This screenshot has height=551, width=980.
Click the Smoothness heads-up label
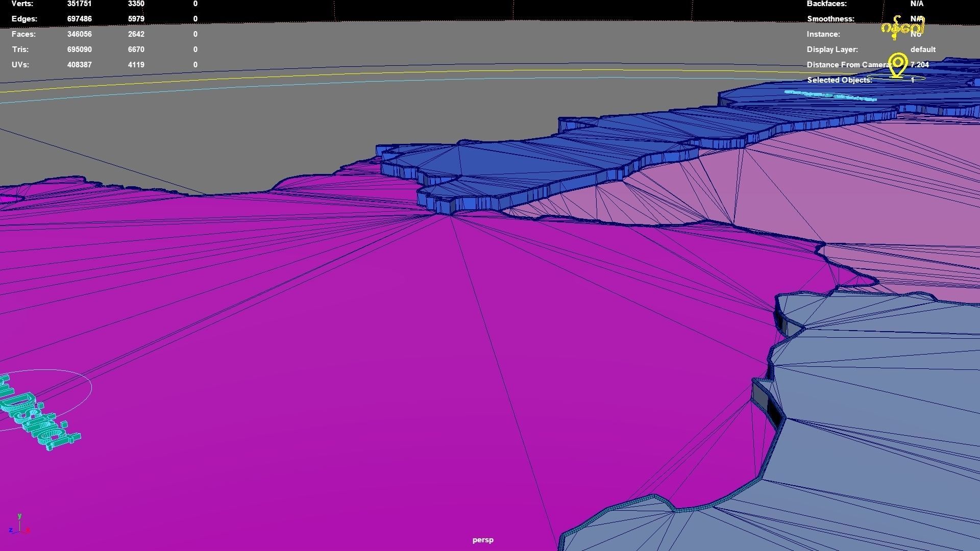click(x=830, y=19)
